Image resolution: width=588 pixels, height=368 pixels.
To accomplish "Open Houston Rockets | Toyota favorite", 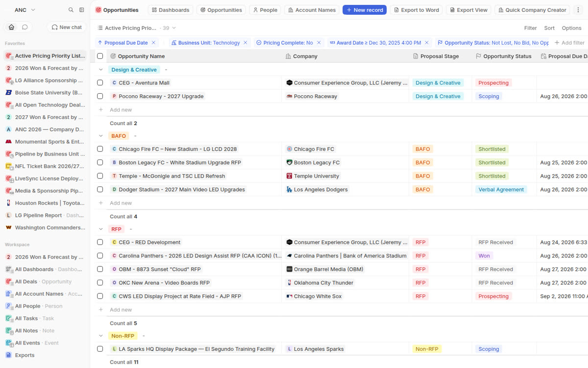I will click(45, 203).
